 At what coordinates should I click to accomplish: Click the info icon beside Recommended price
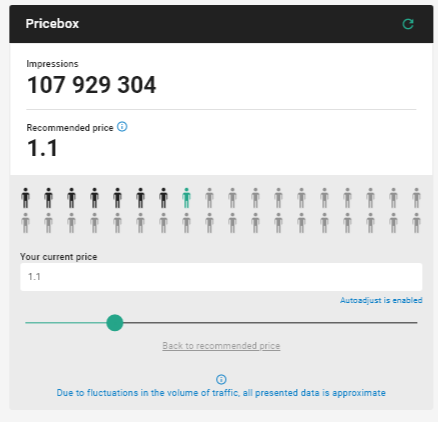coord(122,127)
